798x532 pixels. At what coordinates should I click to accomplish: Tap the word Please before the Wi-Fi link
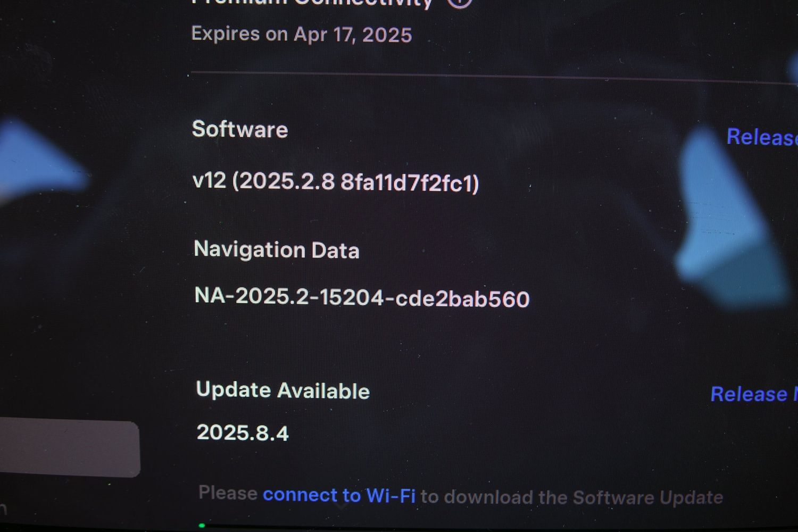pos(228,493)
